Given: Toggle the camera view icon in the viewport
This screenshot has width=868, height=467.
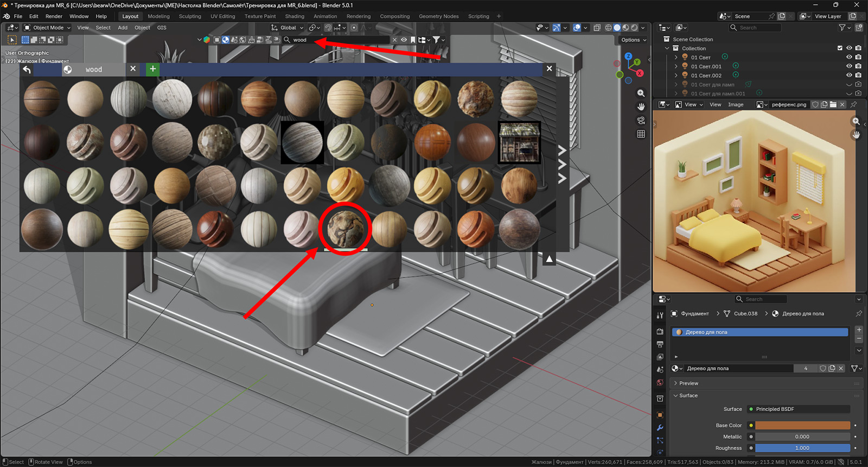Looking at the screenshot, I should [641, 121].
